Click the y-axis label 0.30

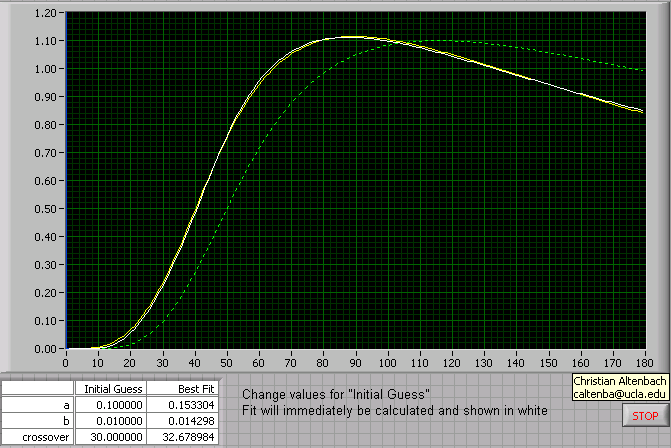click(46, 265)
